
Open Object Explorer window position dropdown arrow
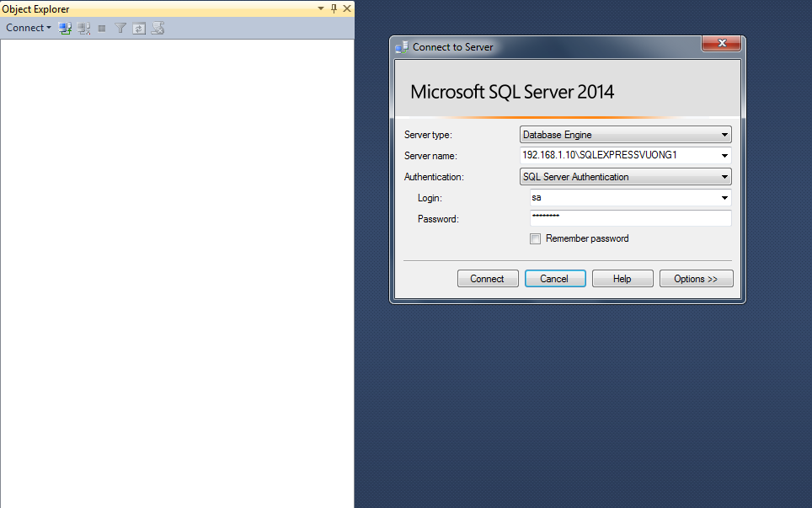(x=321, y=8)
